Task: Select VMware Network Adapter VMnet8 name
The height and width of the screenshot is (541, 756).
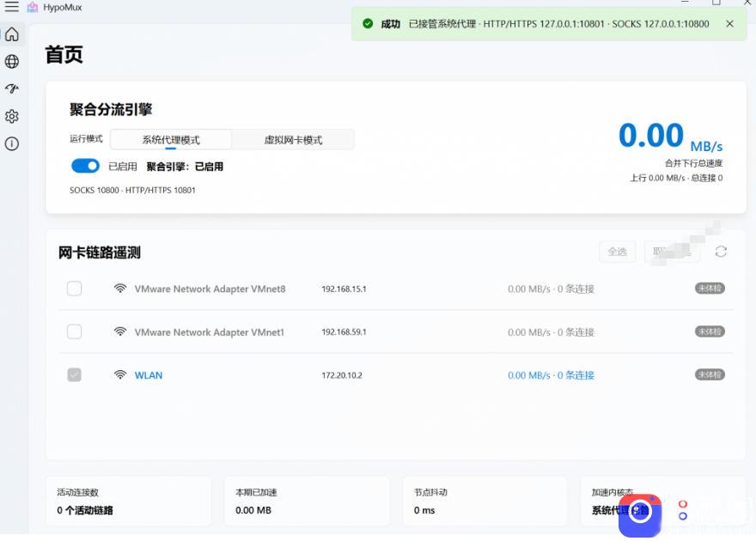Action: (210, 289)
